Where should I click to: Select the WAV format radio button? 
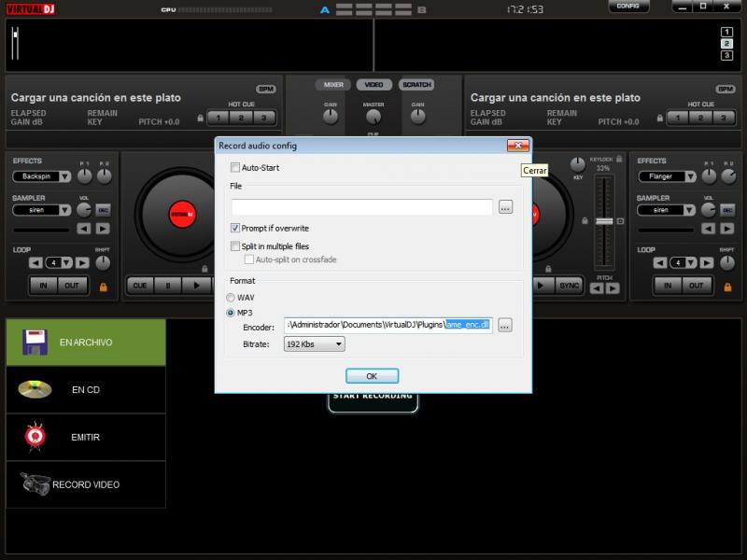tap(231, 298)
